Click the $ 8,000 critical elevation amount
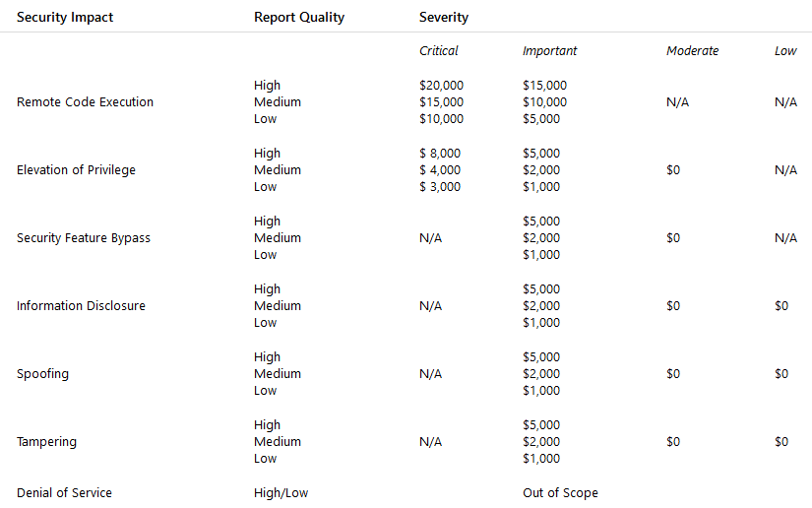This screenshot has height=508, width=812. 440,154
